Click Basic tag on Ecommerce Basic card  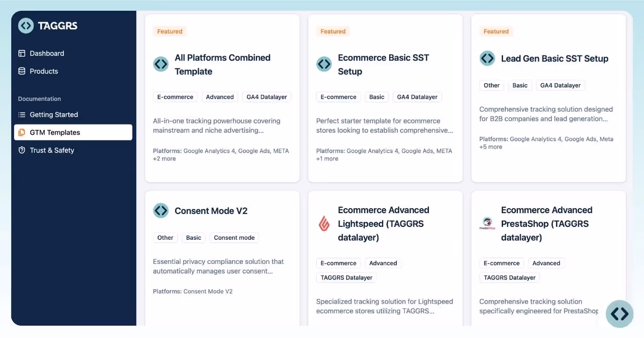pos(377,97)
